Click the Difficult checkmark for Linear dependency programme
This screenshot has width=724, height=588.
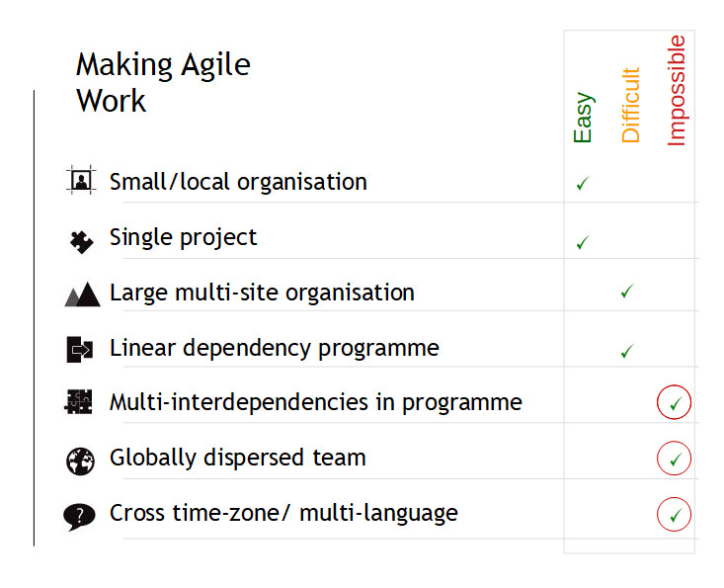tap(627, 352)
